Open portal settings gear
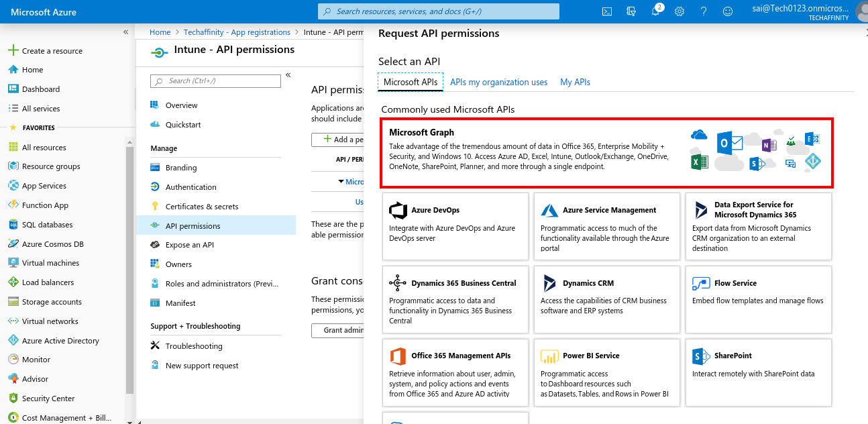The width and height of the screenshot is (868, 424). [680, 11]
